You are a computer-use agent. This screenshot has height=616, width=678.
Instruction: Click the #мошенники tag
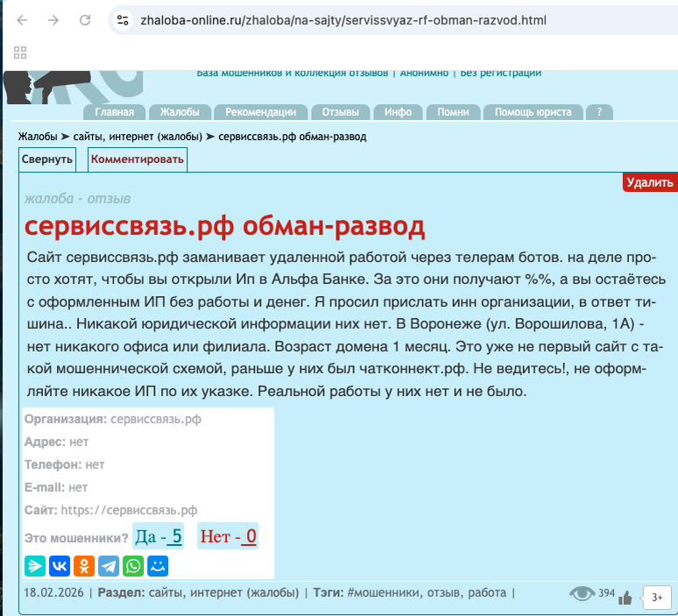pyautogui.click(x=384, y=592)
